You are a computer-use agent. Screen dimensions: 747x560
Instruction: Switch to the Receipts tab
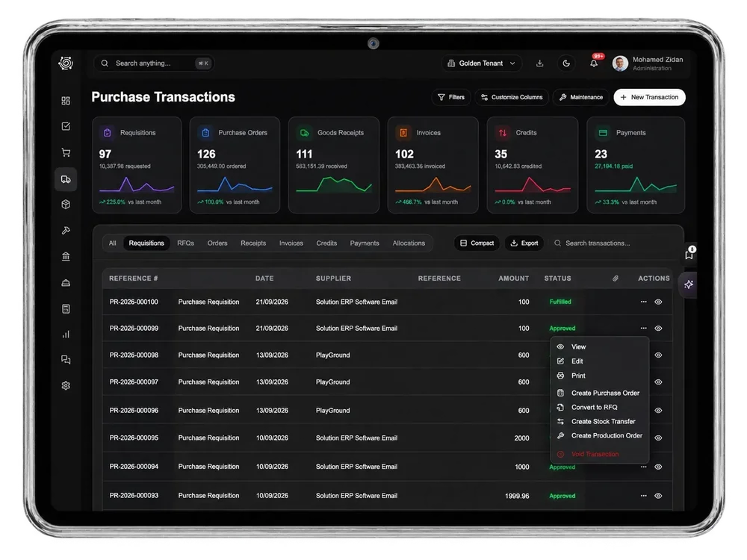(x=253, y=243)
